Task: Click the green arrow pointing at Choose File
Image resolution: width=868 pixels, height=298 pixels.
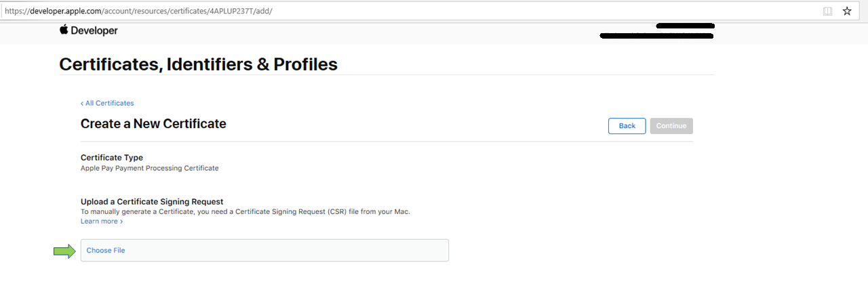Action: point(65,251)
